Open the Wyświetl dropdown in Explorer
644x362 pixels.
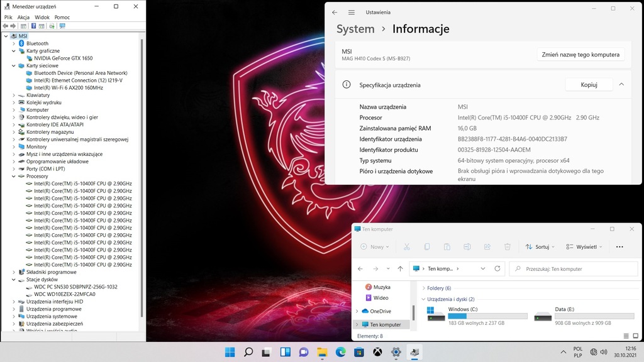[584, 246]
